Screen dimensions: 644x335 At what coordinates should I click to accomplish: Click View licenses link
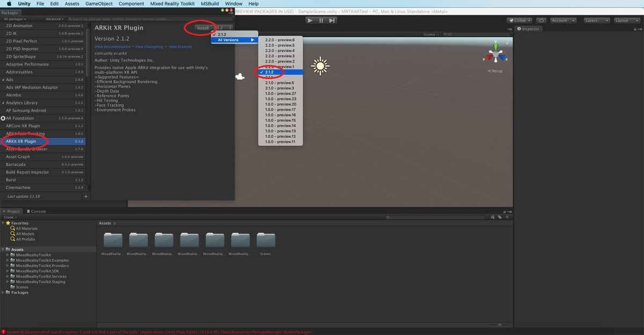180,47
